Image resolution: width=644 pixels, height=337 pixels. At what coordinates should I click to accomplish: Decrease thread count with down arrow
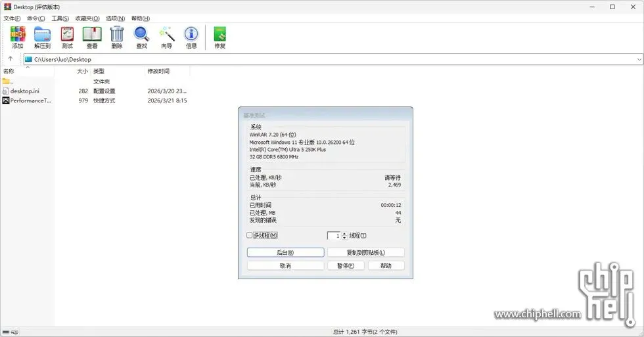tap(344, 238)
